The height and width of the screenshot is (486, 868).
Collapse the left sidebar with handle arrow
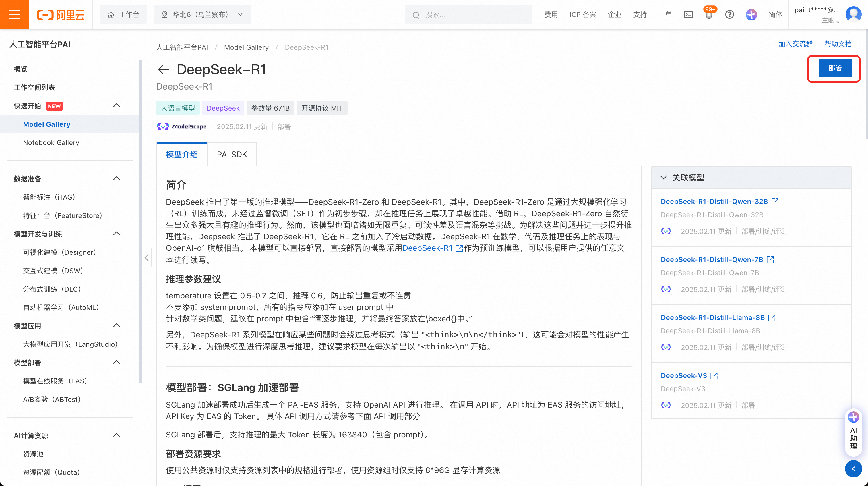(147, 258)
